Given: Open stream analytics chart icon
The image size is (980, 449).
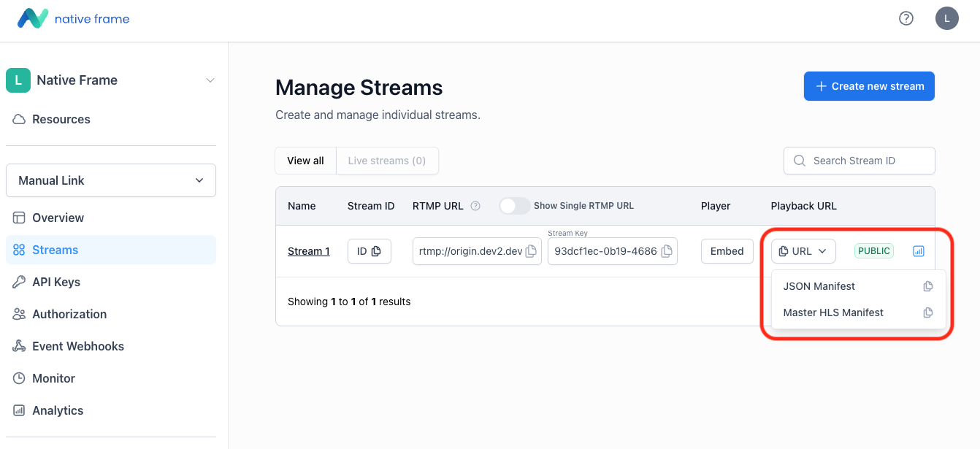Looking at the screenshot, I should (918, 251).
